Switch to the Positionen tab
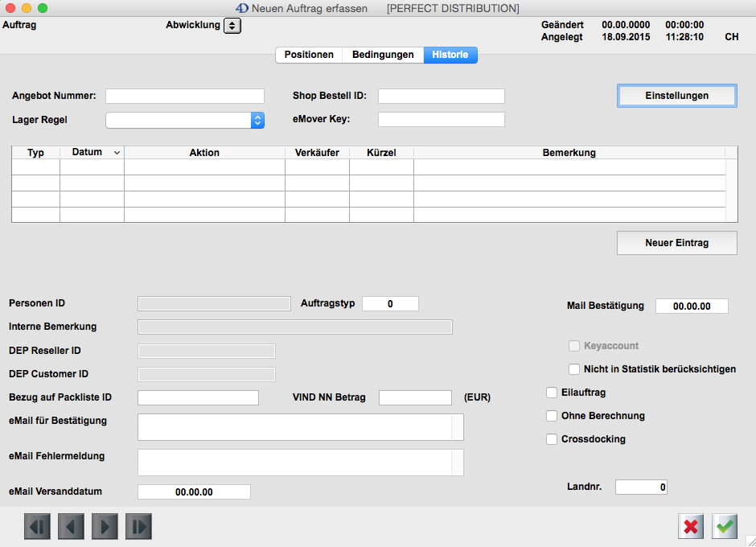This screenshot has height=547, width=756. [309, 55]
